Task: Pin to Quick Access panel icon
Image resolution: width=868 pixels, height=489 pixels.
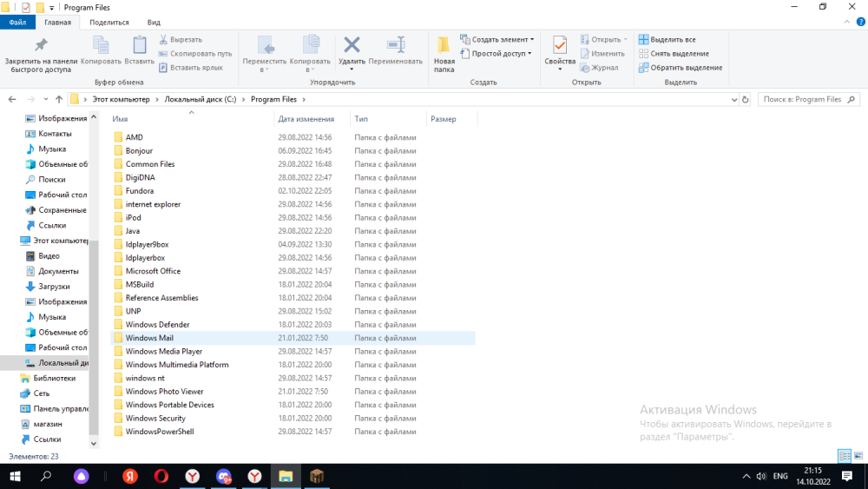Action: coord(41,45)
